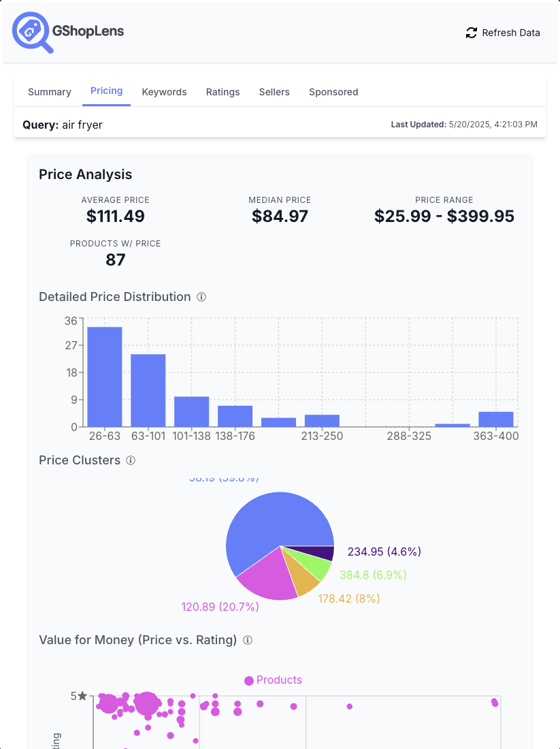The width and height of the screenshot is (560, 749).
Task: Click the 26-63 histogram bar
Action: pyautogui.click(x=105, y=377)
